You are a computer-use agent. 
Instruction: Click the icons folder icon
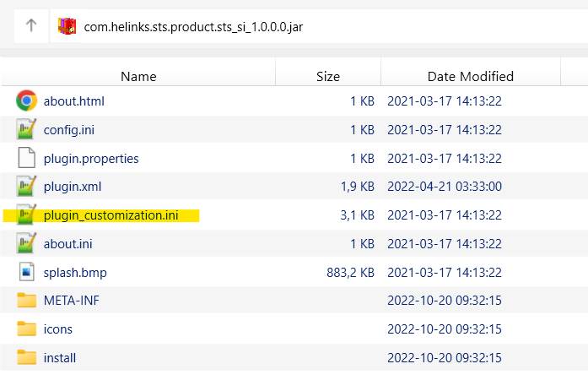tap(27, 329)
